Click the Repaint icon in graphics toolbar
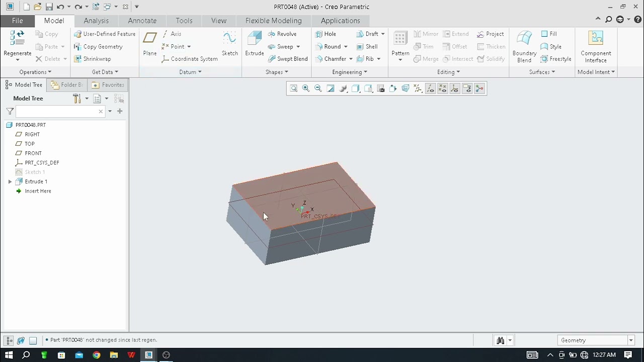 331,88
